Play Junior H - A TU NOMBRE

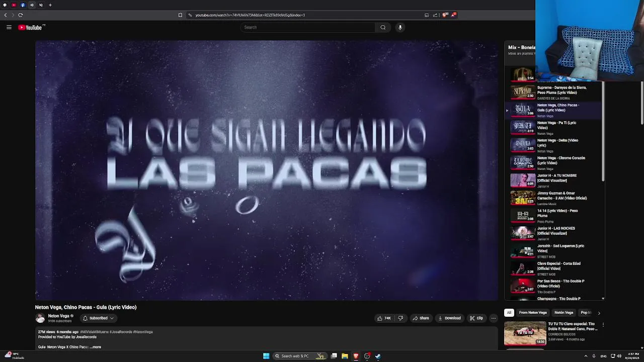[x=553, y=180]
